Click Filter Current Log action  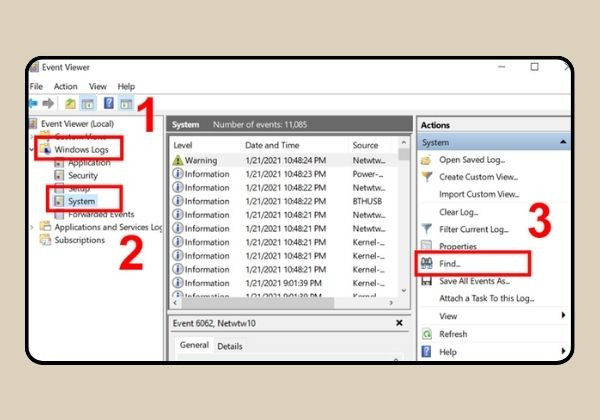point(474,229)
